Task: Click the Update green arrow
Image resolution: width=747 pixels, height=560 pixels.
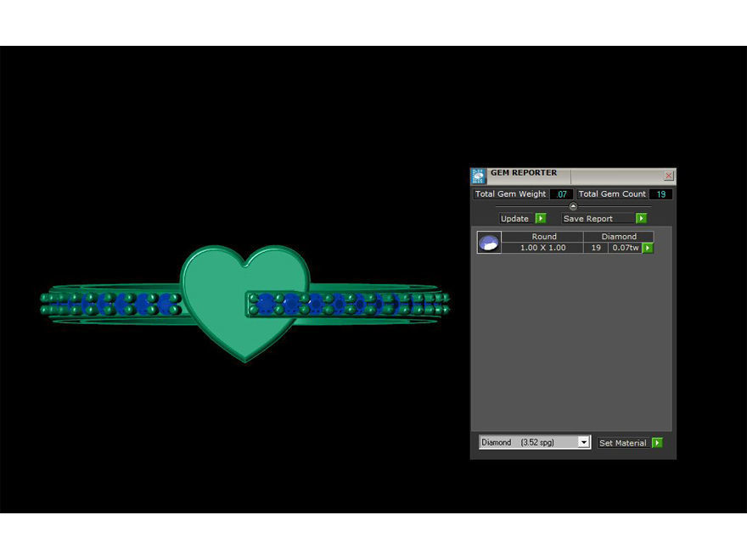Action: point(541,218)
